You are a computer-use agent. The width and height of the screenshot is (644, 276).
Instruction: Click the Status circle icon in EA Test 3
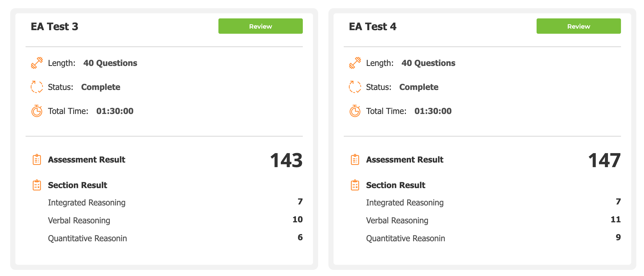37,87
